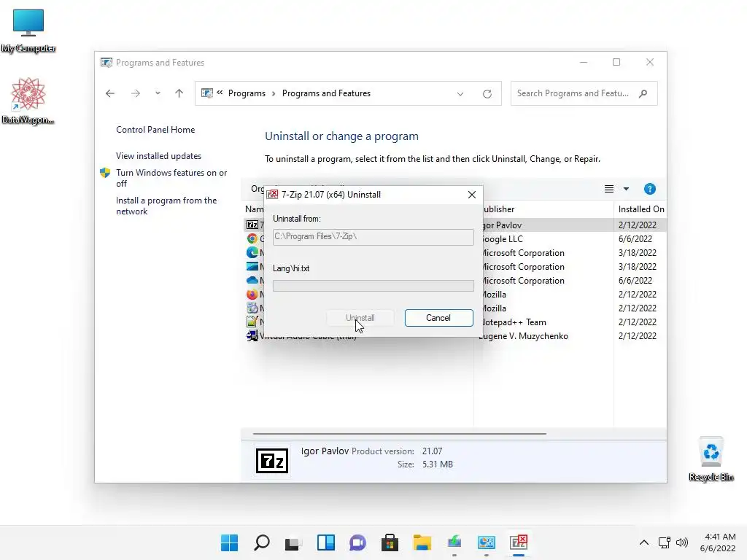Close the 7-Zip Uninstall dialog
This screenshot has width=747, height=560.
pos(472,195)
